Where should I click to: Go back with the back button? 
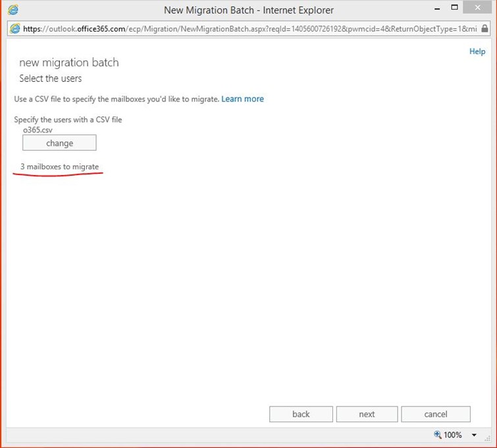tap(301, 414)
